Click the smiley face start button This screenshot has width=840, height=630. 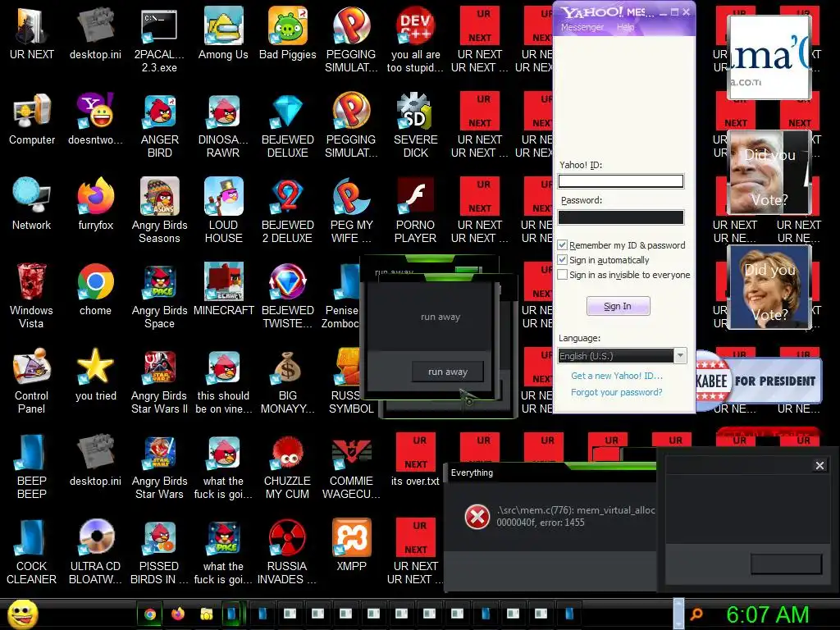coord(22,614)
